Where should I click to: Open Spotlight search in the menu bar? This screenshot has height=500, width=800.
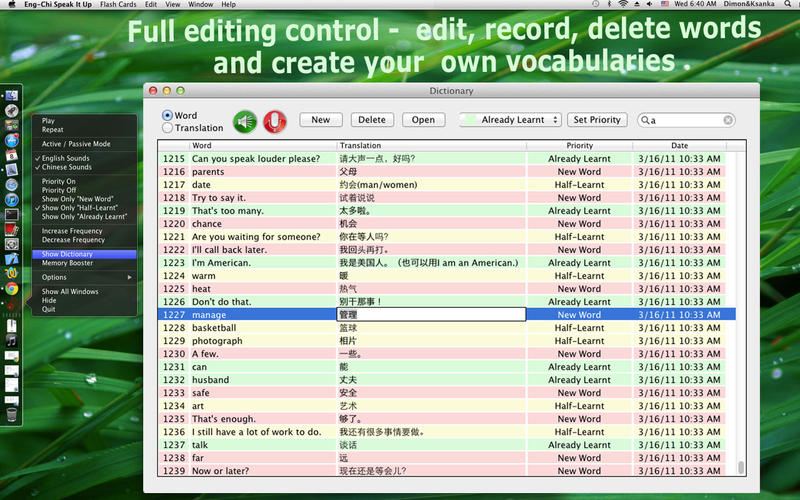coord(788,4)
